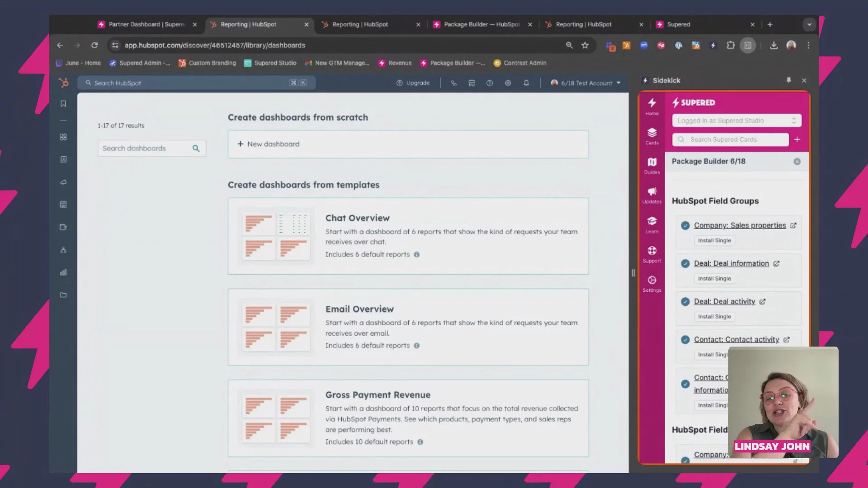Open HubSpot help question-mark icon

490,83
